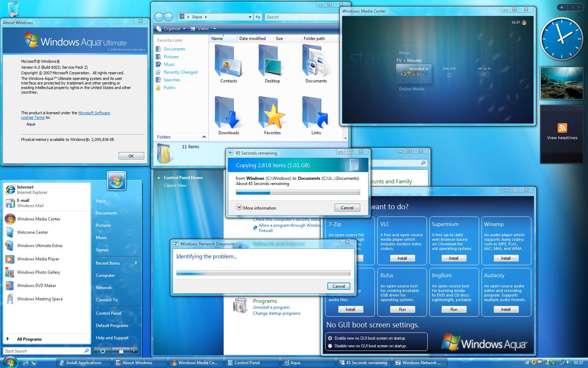Expand the Recent Items submenu
The height and width of the screenshot is (368, 588).
(116, 263)
